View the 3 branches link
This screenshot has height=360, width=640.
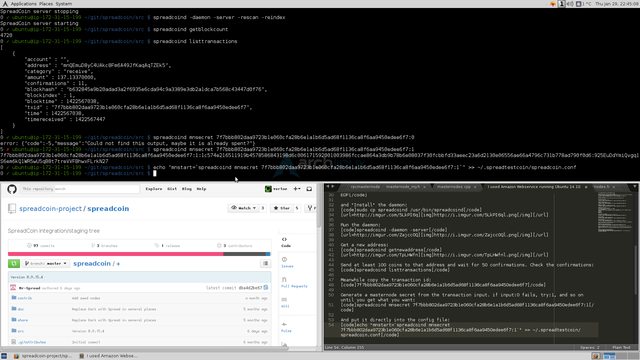[x=104, y=246]
